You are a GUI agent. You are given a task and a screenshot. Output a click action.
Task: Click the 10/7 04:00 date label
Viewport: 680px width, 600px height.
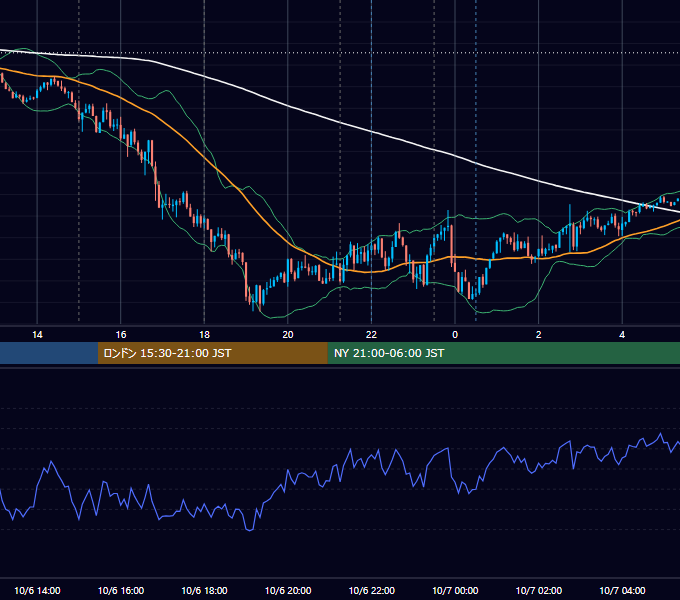click(622, 590)
